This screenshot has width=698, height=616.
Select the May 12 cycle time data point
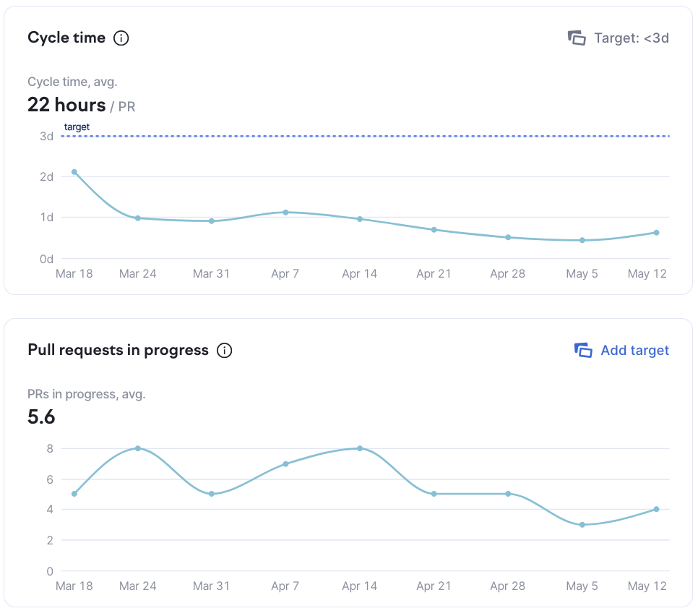tap(656, 233)
